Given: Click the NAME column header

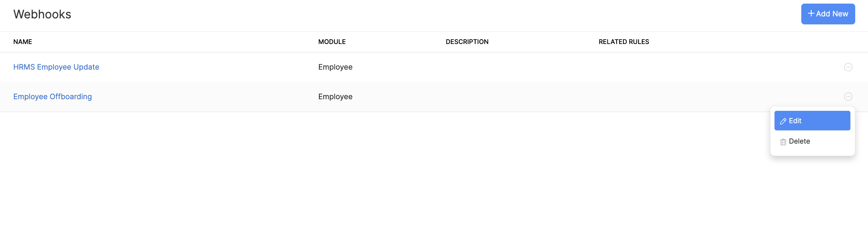Looking at the screenshot, I should [22, 42].
